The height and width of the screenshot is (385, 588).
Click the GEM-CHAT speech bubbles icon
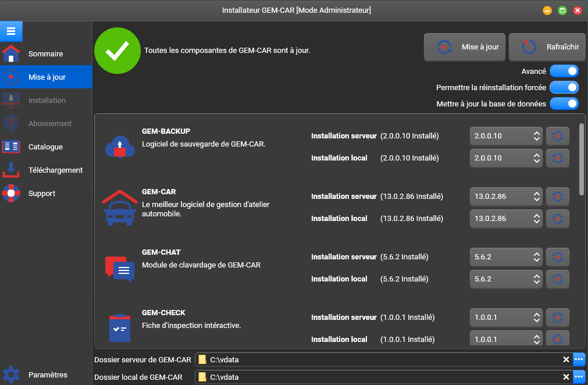tap(120, 269)
